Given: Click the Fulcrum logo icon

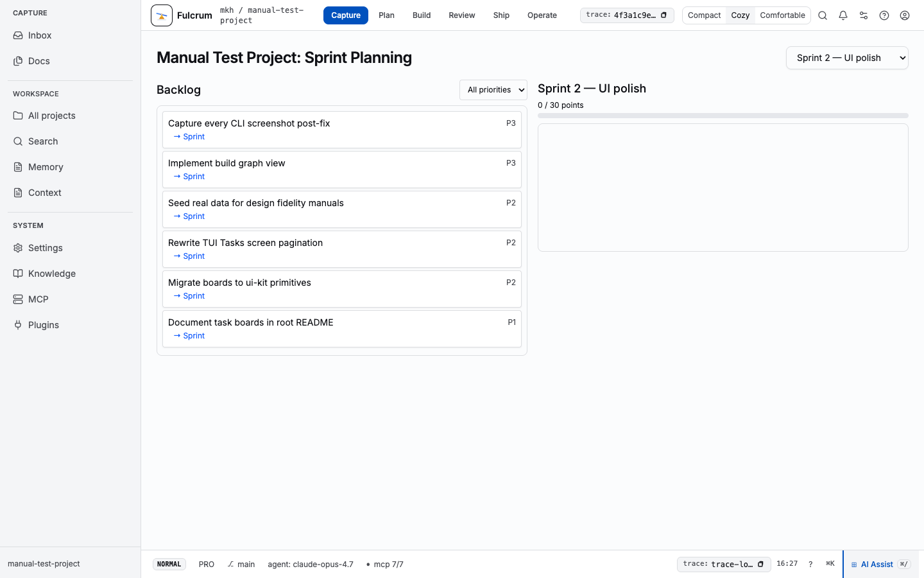Looking at the screenshot, I should [162, 15].
